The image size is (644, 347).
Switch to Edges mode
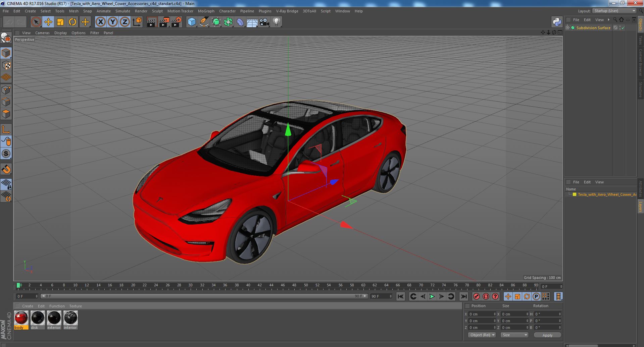(6, 102)
